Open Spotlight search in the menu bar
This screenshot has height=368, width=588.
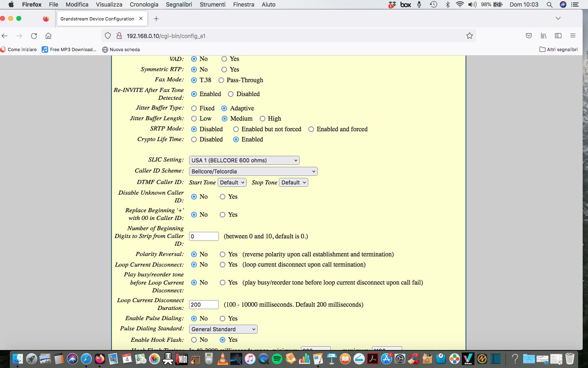(550, 4)
